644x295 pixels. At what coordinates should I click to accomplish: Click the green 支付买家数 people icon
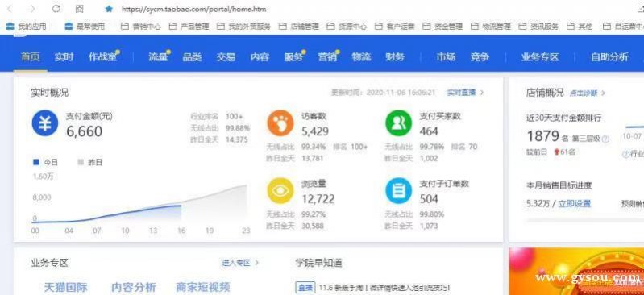tap(398, 123)
